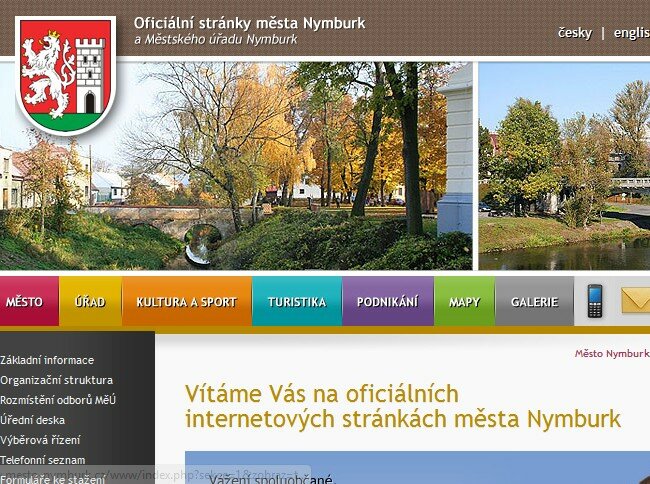Open Výběrová řízení link
The height and width of the screenshot is (484, 650).
[x=40, y=440]
